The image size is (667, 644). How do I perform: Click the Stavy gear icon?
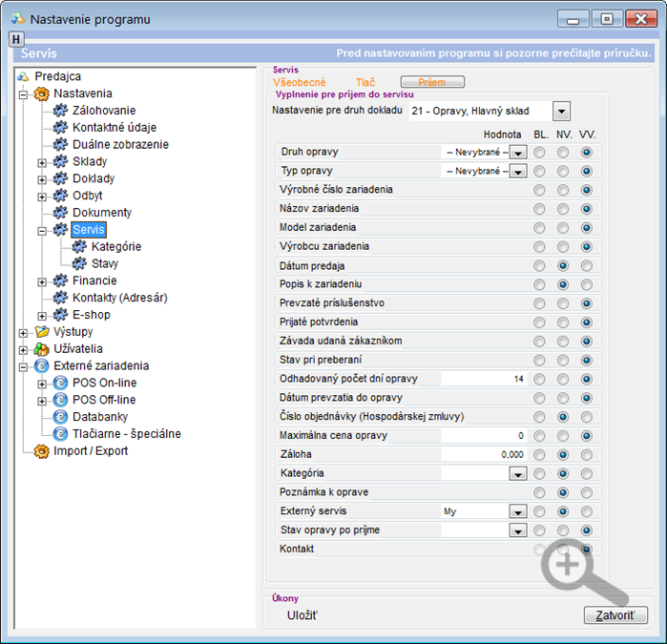pos(79,263)
